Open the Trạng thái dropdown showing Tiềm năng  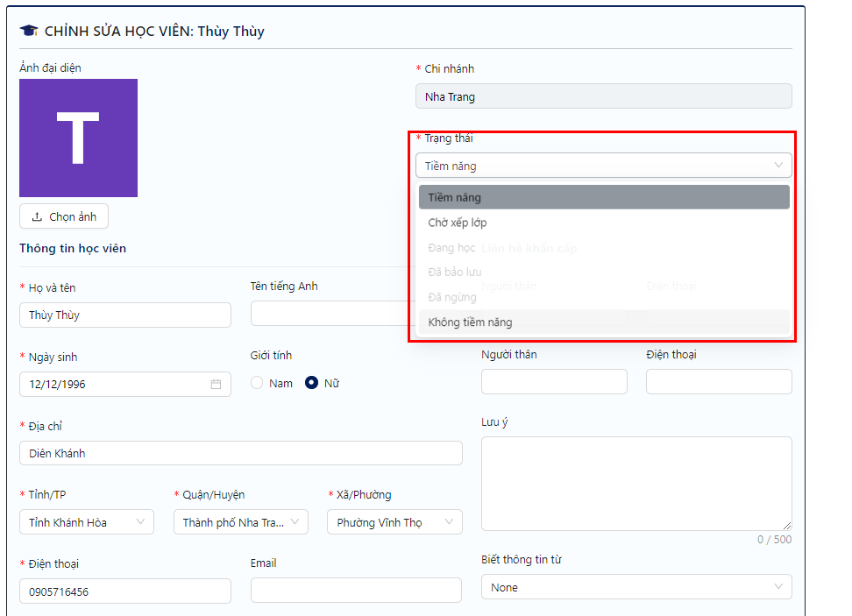pyautogui.click(x=603, y=166)
